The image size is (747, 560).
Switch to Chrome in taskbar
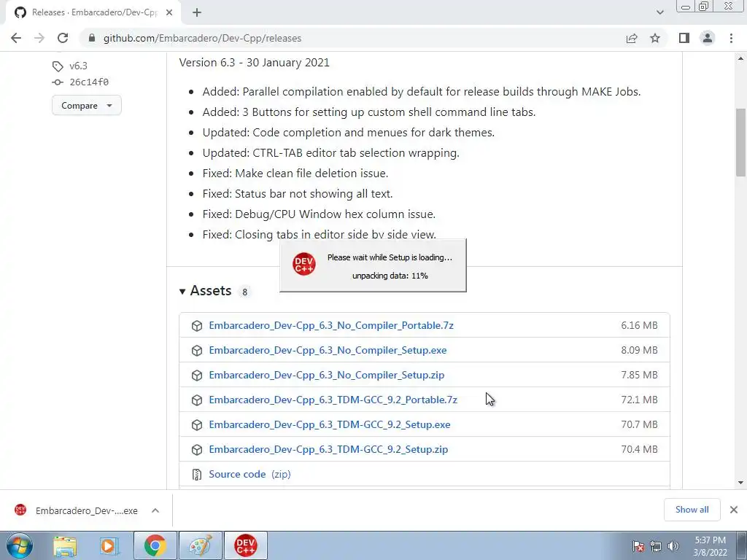point(155,545)
